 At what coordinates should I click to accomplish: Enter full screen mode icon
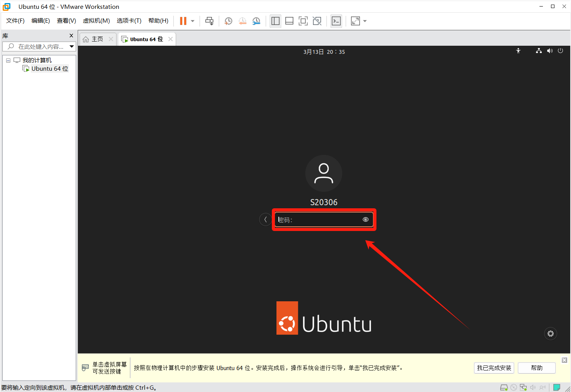tap(303, 21)
